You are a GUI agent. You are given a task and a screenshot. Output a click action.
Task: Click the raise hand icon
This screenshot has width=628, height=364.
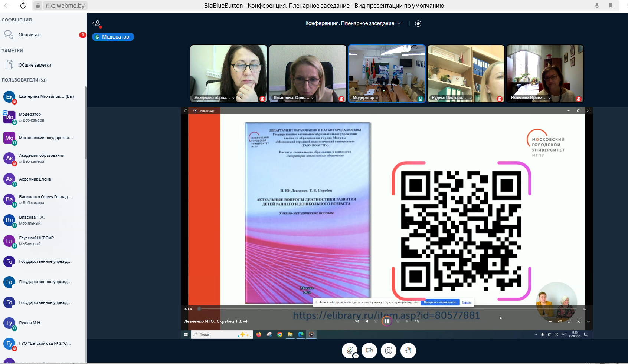coord(408,351)
